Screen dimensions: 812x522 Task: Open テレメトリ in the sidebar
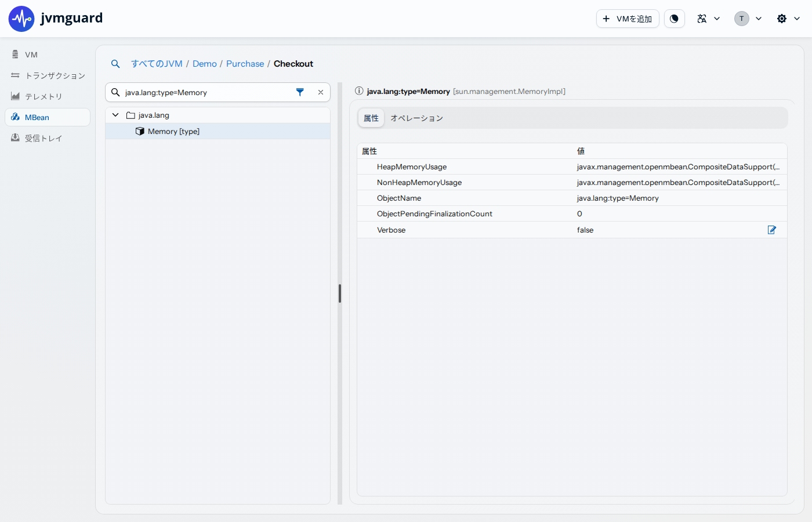[x=48, y=96]
